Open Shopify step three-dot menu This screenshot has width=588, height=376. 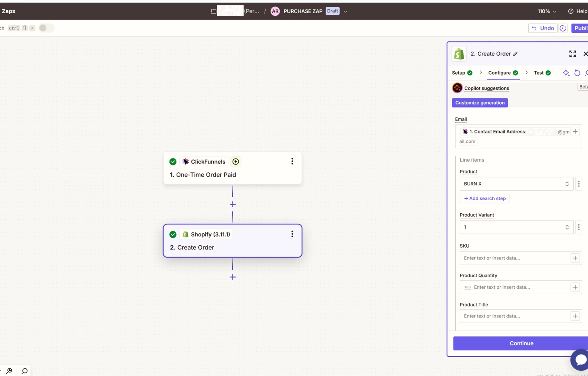(x=292, y=234)
